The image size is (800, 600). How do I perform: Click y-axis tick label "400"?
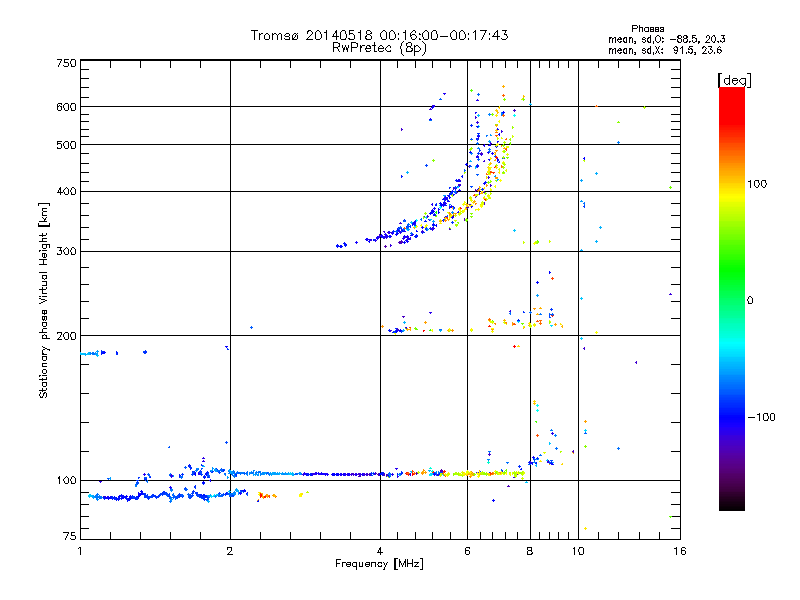[66, 192]
